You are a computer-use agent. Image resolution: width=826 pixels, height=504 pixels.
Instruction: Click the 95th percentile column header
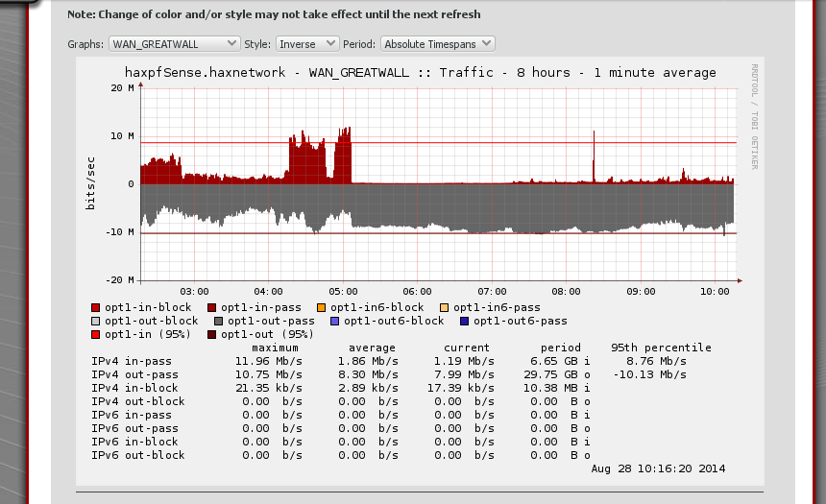tap(661, 348)
